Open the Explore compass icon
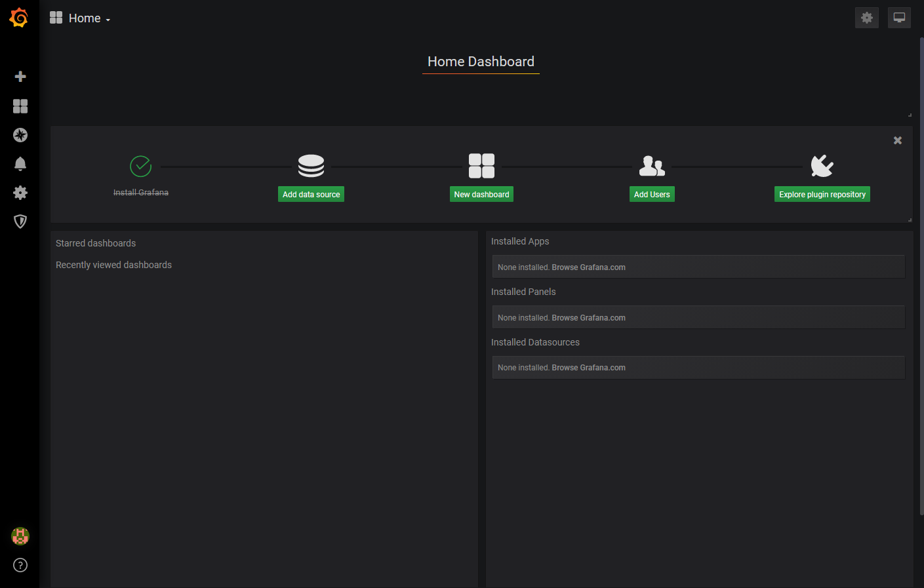 point(20,135)
